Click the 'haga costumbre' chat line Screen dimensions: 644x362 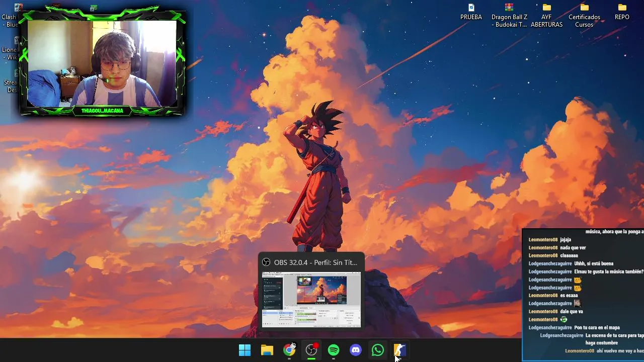click(602, 343)
